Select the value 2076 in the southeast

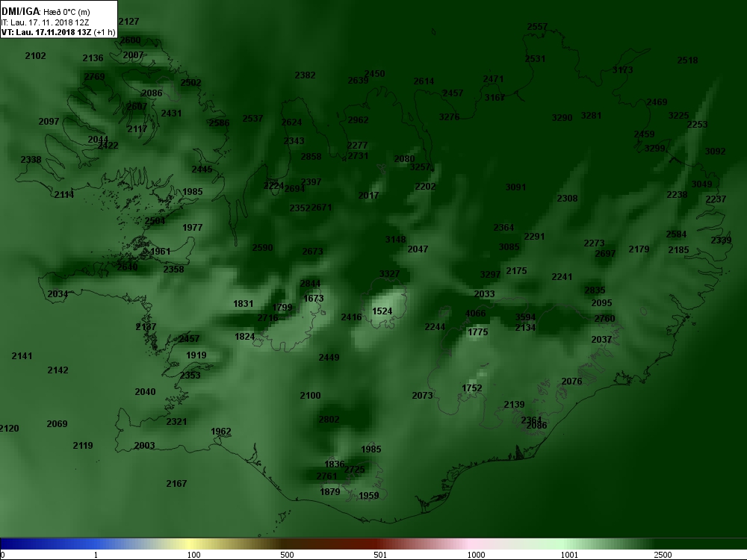[571, 382]
